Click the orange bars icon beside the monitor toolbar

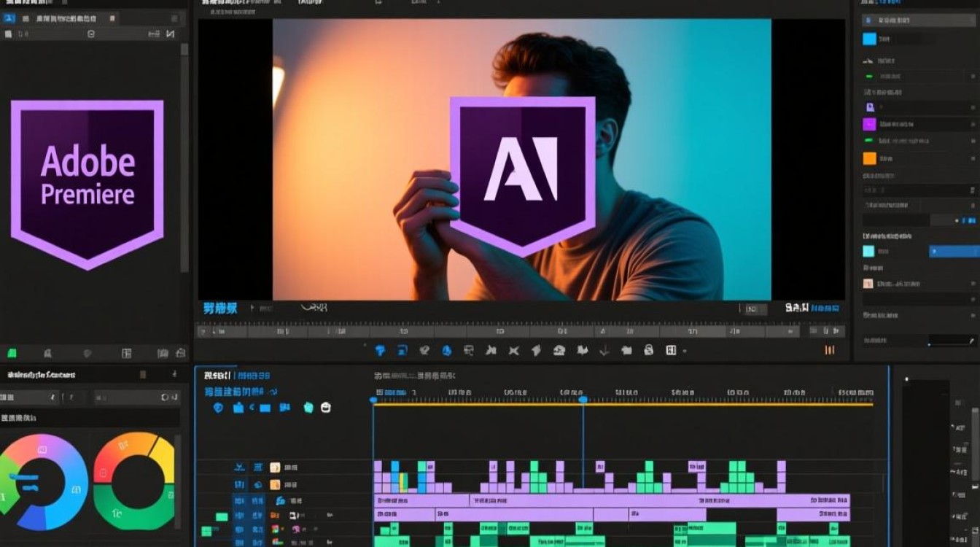829,350
